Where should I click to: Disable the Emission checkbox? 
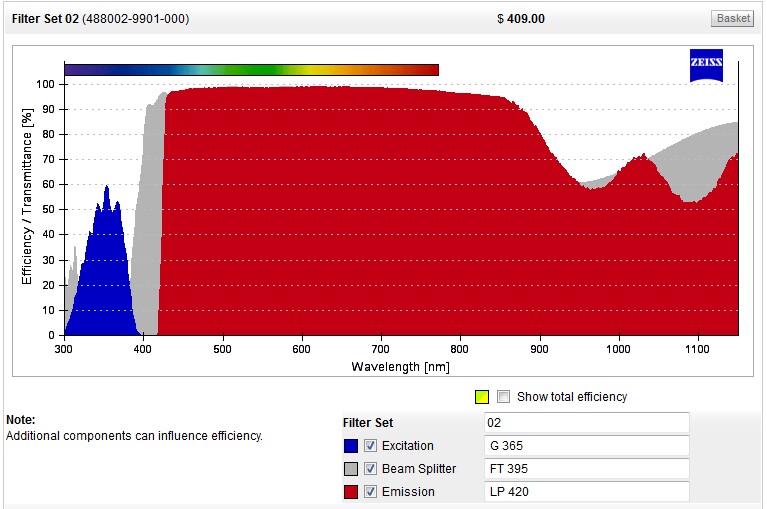pos(371,492)
